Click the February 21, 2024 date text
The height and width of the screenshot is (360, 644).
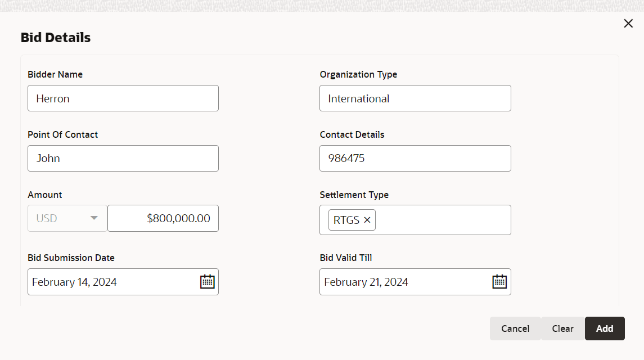coord(366,282)
